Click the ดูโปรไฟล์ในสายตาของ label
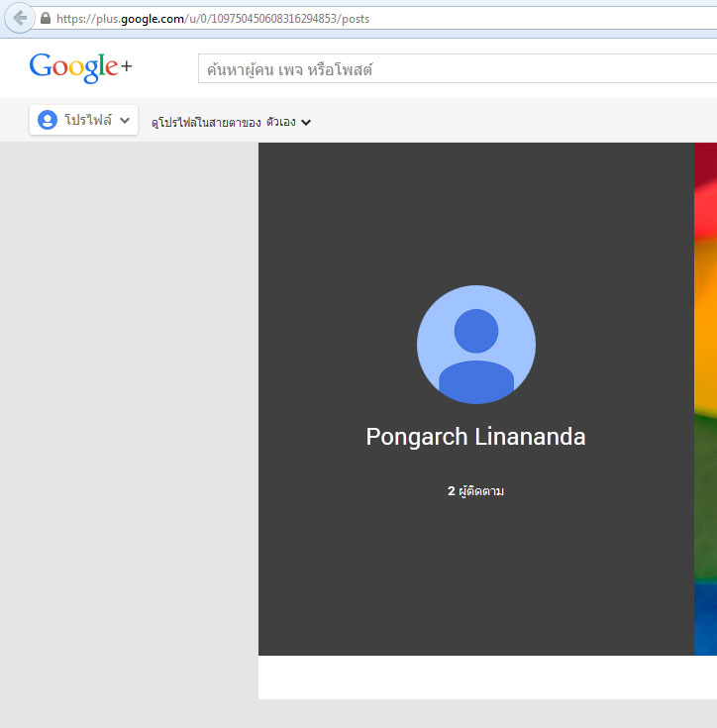717x728 pixels. pyautogui.click(x=206, y=122)
